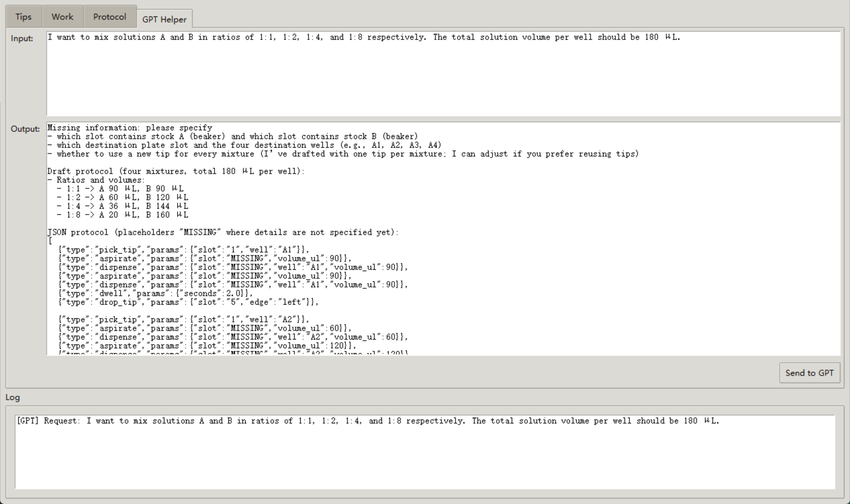Click the 1:8 ratio volumes line
Viewport: 850px width, 504px height.
[x=123, y=215]
